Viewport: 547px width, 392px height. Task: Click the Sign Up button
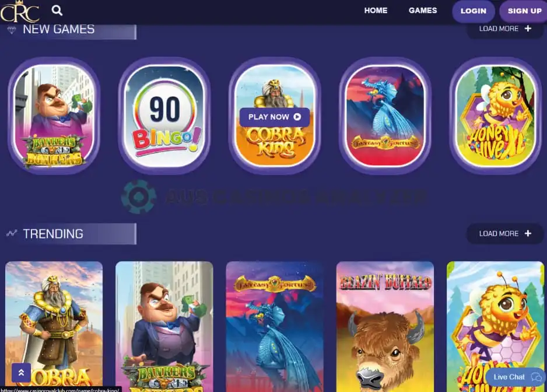(524, 11)
